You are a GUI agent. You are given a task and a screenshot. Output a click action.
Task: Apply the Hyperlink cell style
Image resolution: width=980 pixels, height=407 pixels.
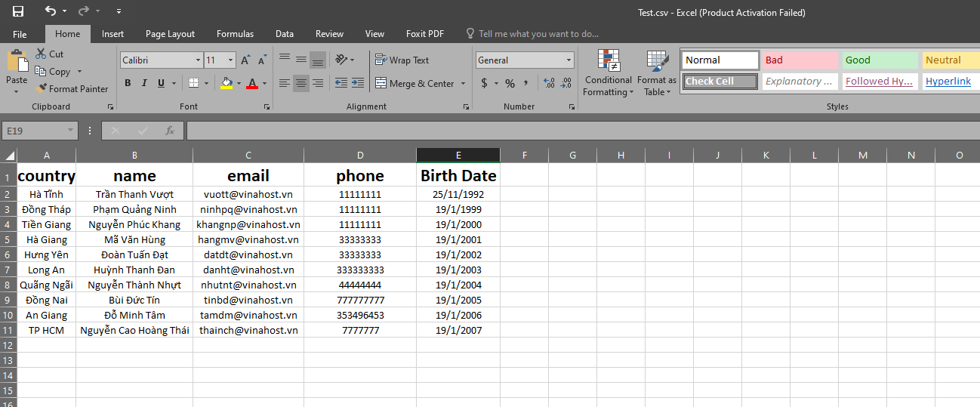[948, 81]
